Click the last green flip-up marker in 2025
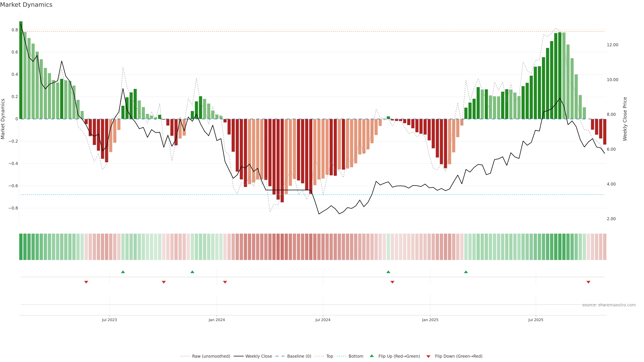The width and height of the screenshot is (644, 362). (466, 272)
